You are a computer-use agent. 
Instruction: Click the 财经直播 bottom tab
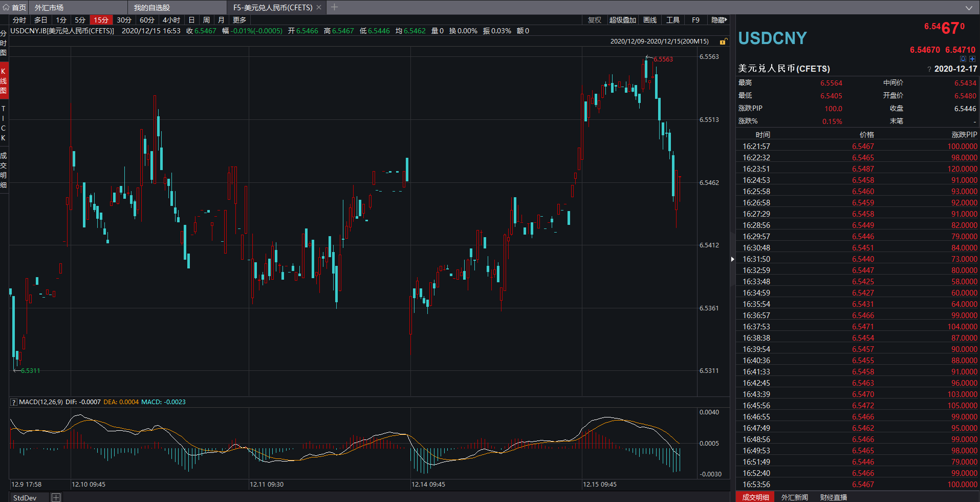tap(834, 497)
